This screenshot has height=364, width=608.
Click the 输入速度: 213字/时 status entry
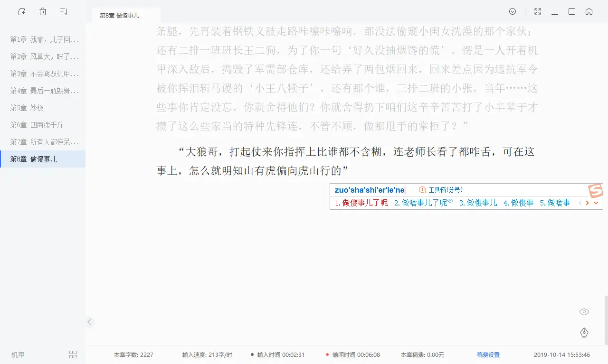coord(207,355)
